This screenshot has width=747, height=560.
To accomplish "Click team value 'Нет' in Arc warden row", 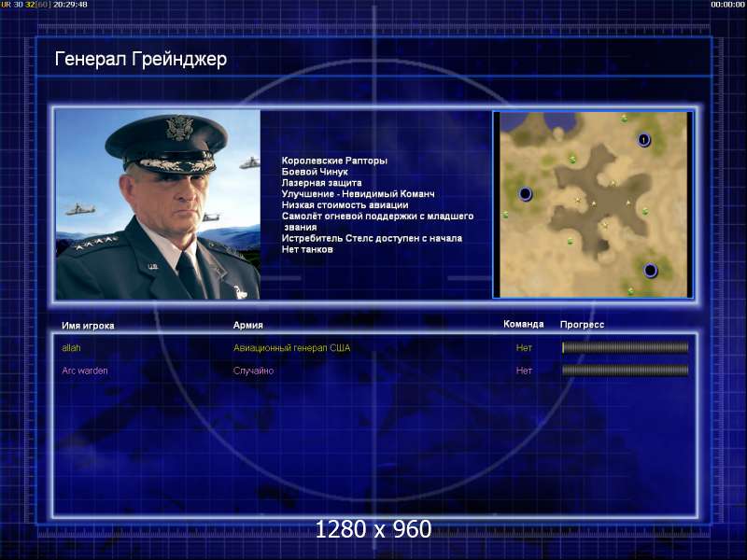I will tap(524, 371).
